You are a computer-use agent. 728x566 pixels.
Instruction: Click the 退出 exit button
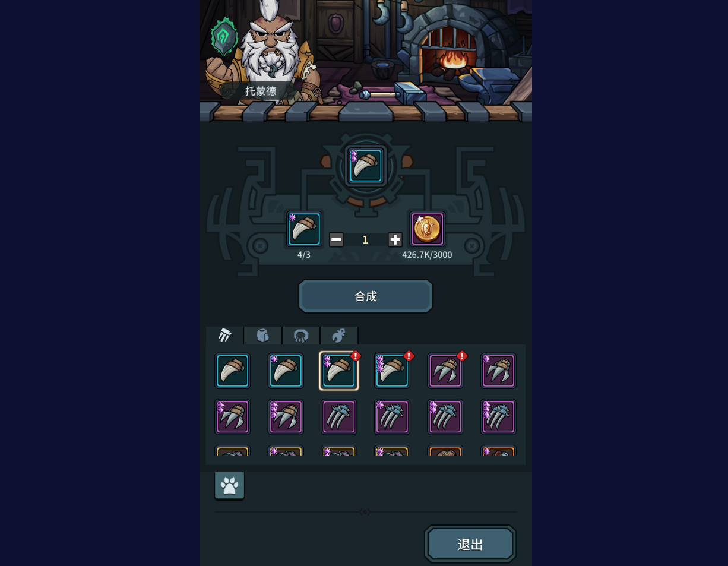[470, 544]
